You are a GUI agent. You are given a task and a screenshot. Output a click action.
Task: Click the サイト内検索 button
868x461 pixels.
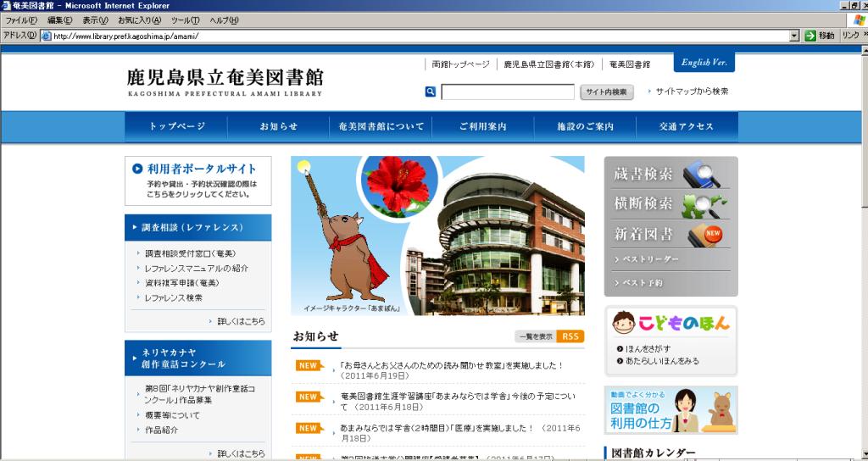[x=607, y=92]
